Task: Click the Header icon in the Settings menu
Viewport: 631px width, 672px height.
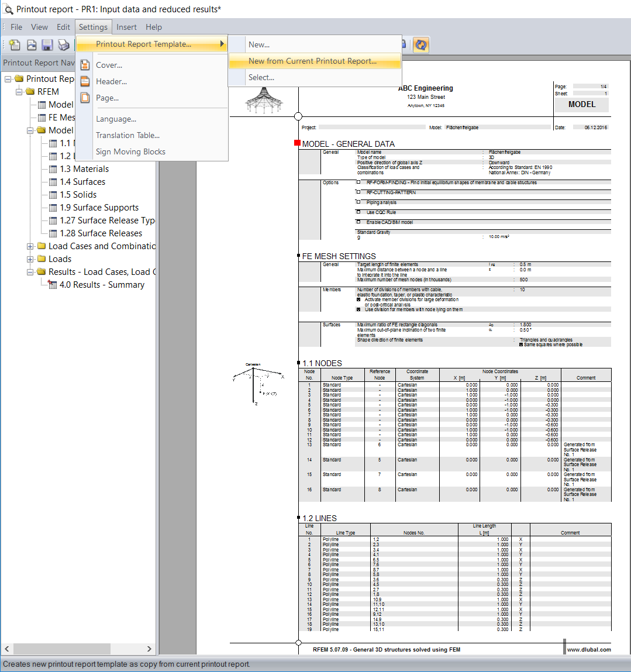Action: pyautogui.click(x=84, y=81)
